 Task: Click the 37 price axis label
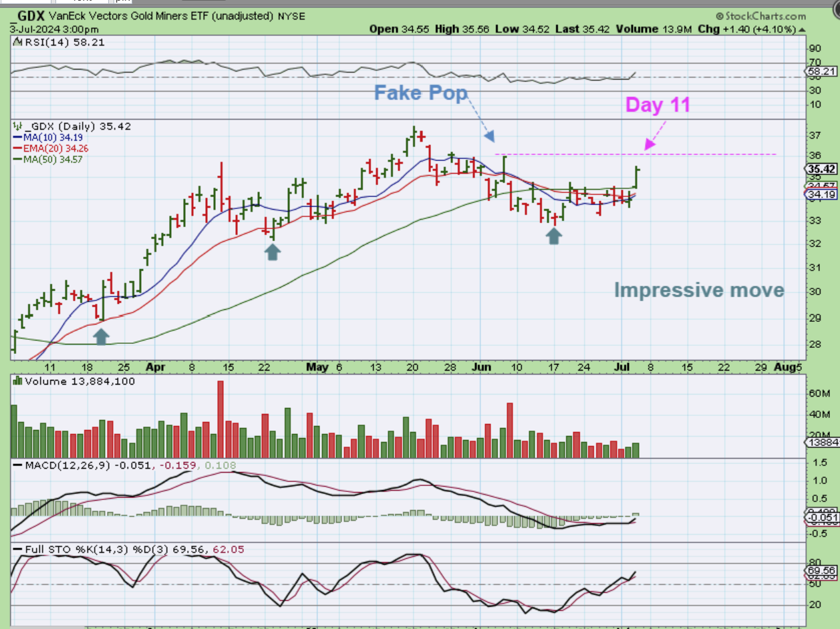(x=815, y=136)
